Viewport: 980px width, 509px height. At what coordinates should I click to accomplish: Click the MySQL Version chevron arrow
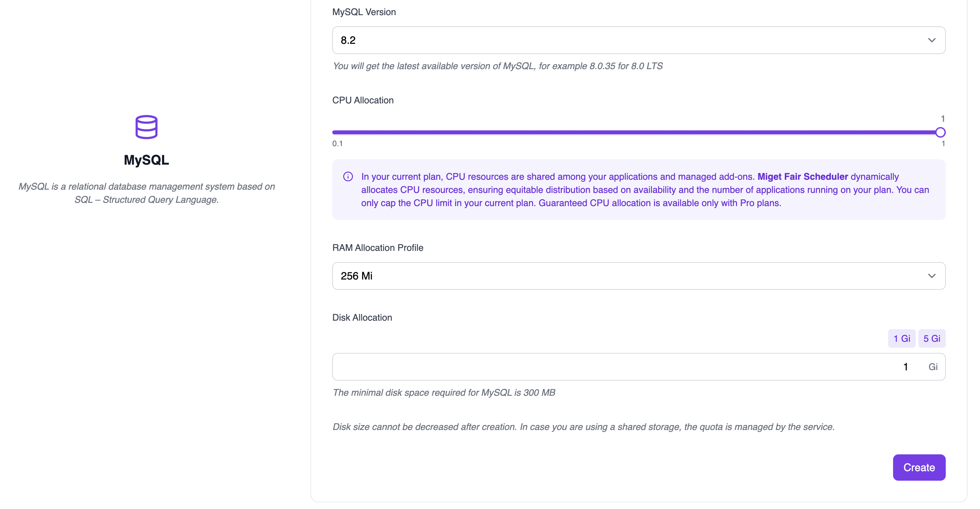point(931,40)
